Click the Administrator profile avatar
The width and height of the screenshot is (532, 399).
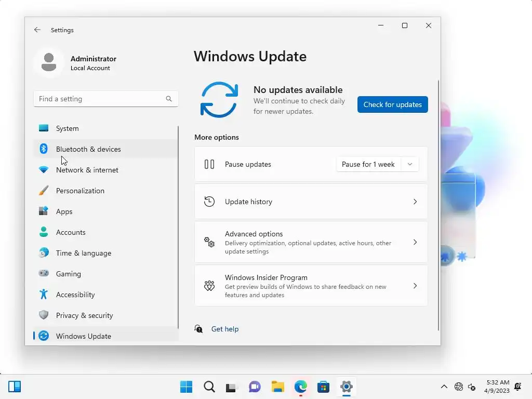tap(49, 62)
